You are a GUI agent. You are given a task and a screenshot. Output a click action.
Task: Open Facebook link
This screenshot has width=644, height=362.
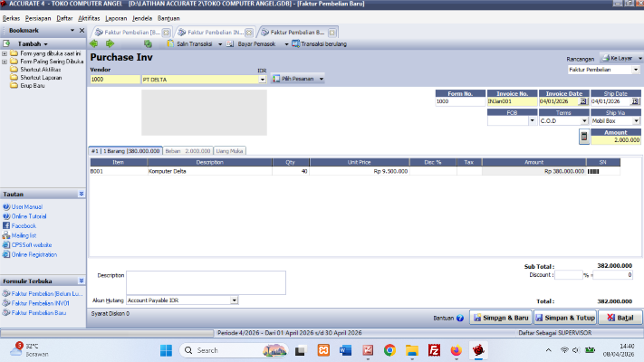pos(24,225)
